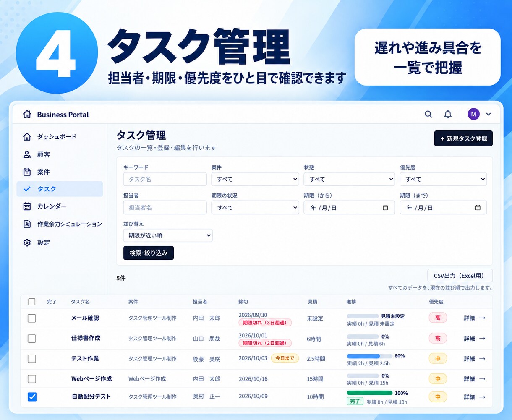The width and height of the screenshot is (512, 420).
Task: Open the 優先度 filter dropdown
Action: [443, 179]
